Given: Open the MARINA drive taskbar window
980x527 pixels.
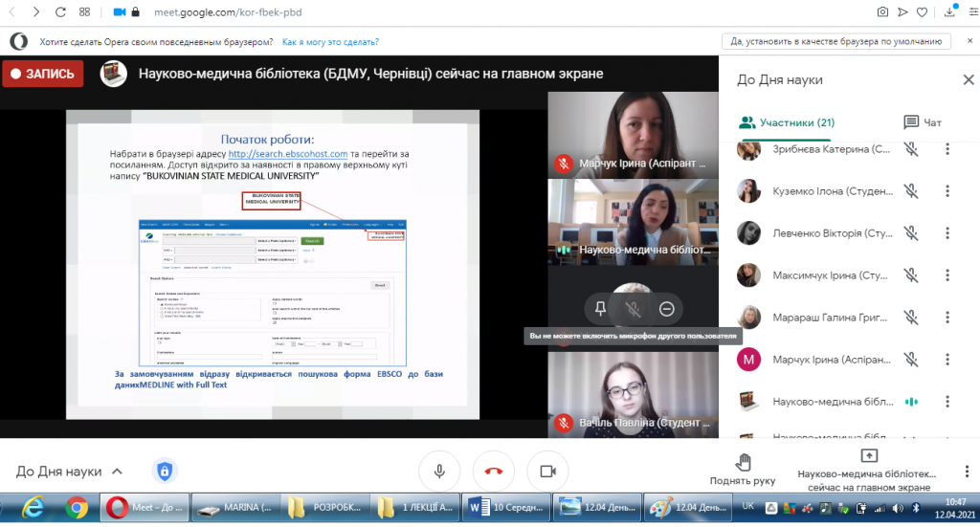Looking at the screenshot, I should click(x=235, y=508).
